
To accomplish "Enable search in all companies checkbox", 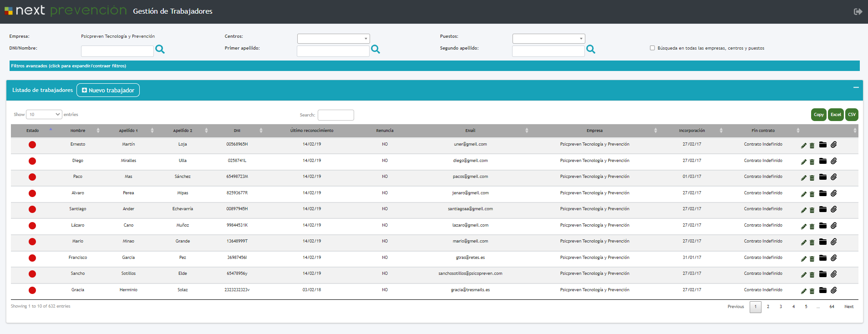I will tap(652, 48).
